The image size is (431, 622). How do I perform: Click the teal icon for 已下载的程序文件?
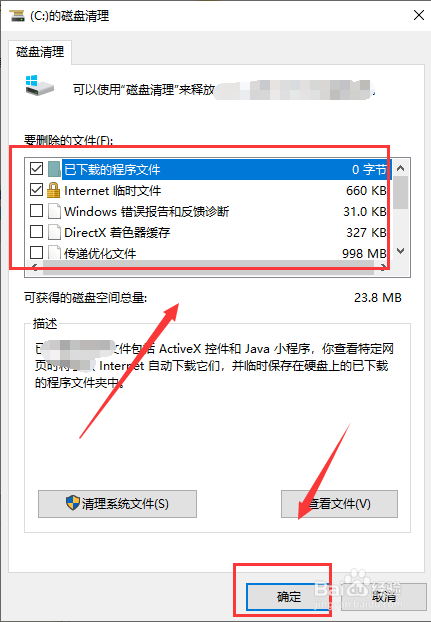click(54, 169)
